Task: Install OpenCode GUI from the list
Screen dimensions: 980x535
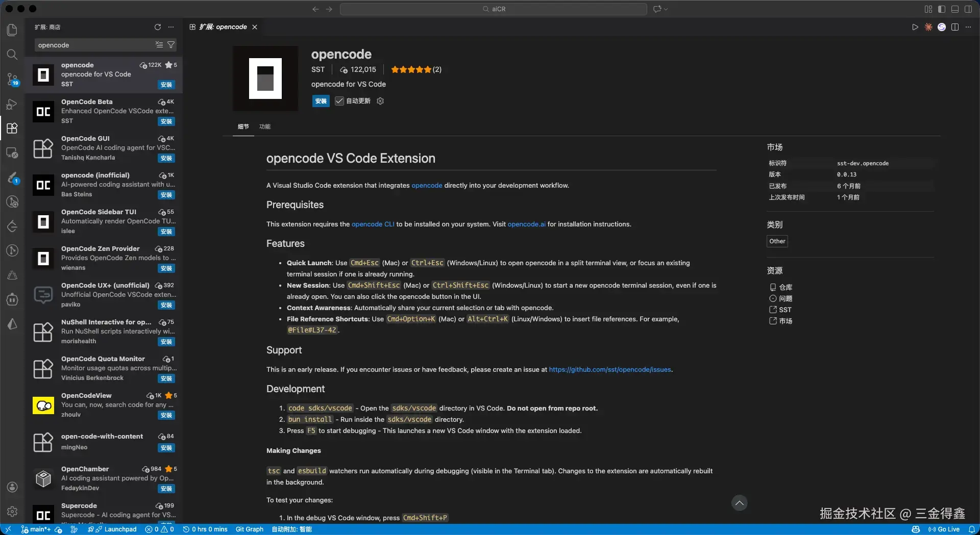Action: click(166, 158)
